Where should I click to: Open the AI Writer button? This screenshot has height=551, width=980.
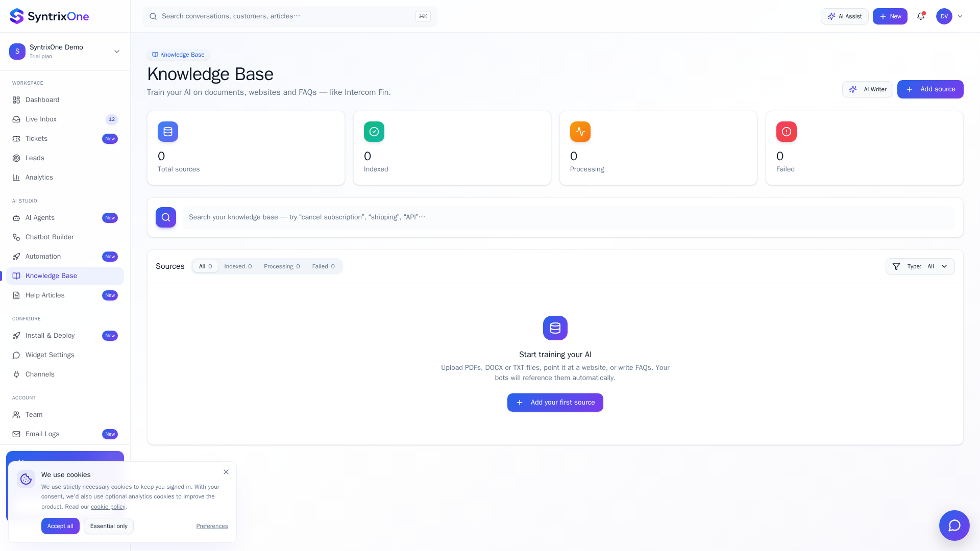(x=867, y=89)
